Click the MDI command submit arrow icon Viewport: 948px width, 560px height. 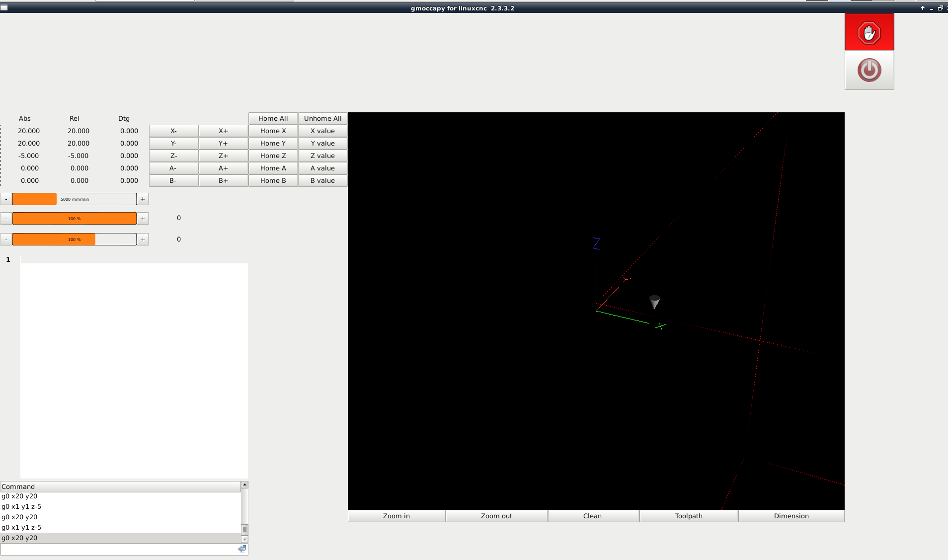tap(242, 549)
